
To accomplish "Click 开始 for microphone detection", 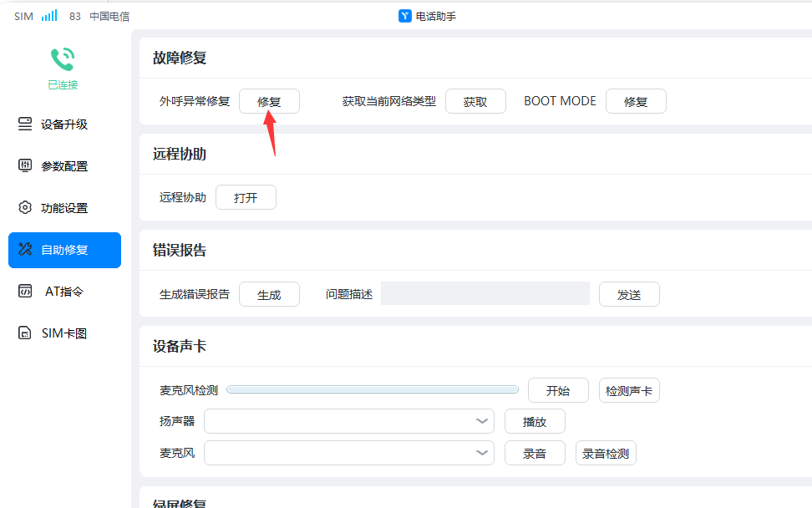I will tap(558, 390).
